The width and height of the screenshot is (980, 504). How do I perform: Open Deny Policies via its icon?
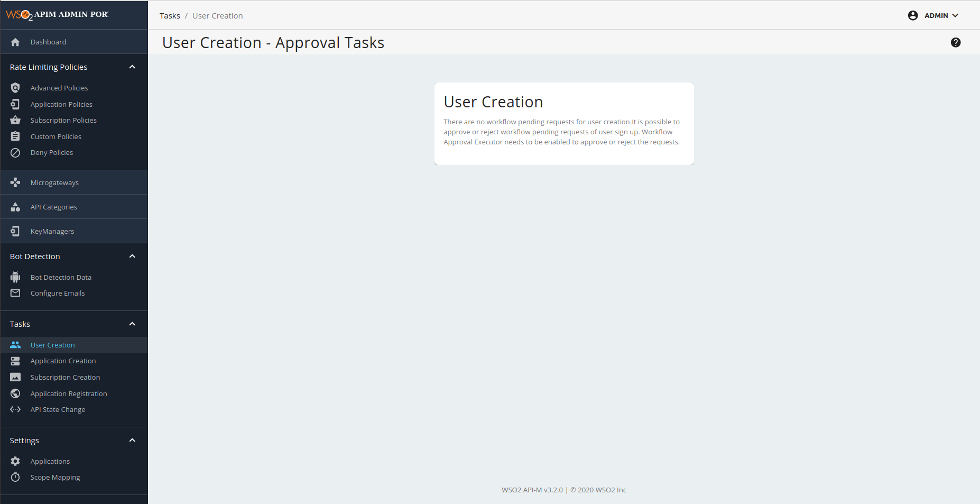click(15, 152)
